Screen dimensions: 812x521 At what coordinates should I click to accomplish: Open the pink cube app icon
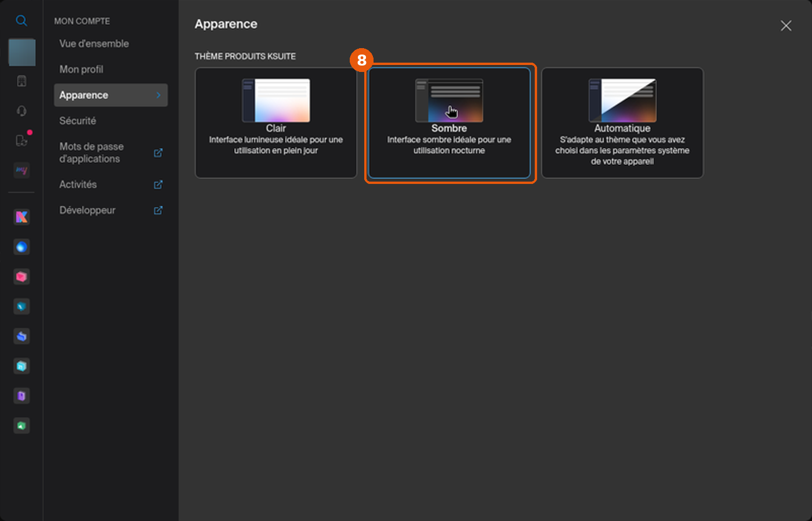click(21, 277)
